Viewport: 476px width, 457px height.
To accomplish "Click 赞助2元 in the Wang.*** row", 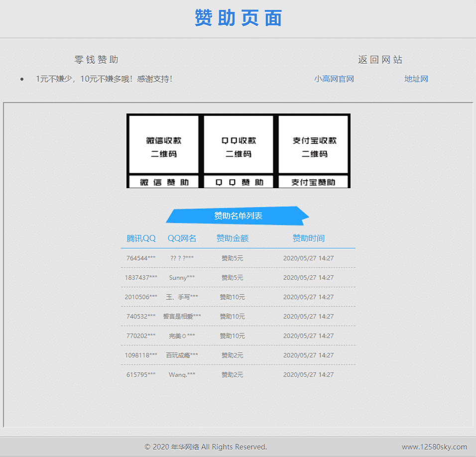I will coord(232,375).
